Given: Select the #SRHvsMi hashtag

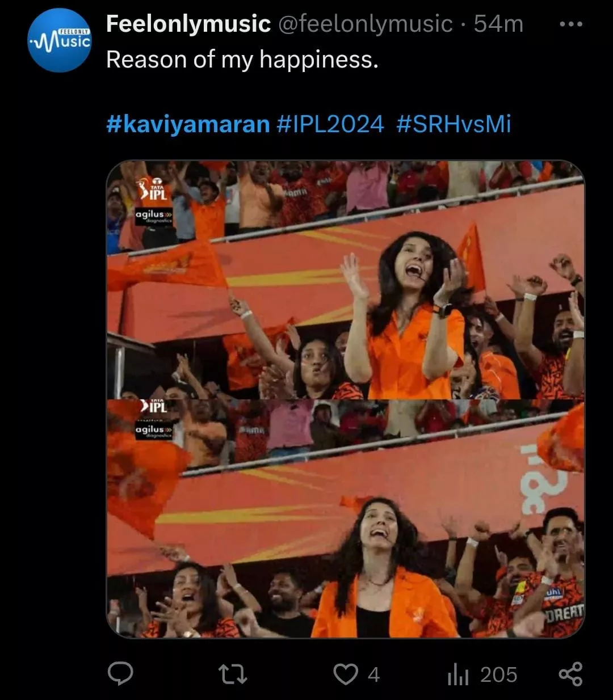Looking at the screenshot, I should (454, 123).
